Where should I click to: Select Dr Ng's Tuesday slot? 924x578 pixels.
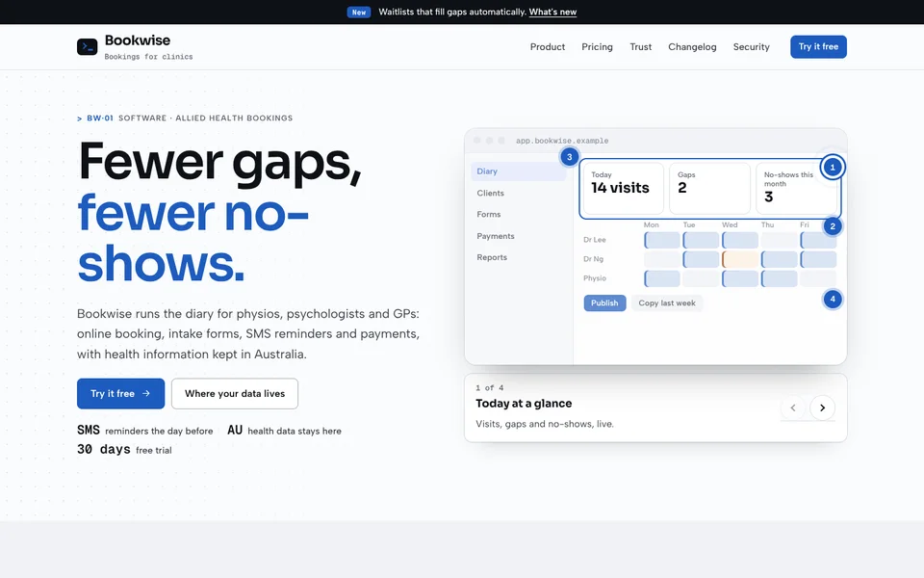pyautogui.click(x=701, y=259)
